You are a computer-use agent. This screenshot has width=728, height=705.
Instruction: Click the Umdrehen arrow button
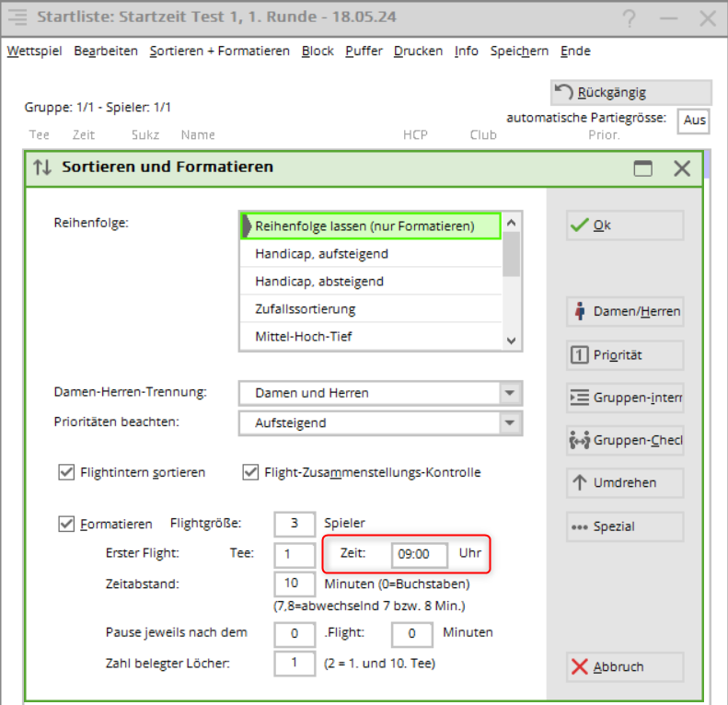(x=625, y=483)
